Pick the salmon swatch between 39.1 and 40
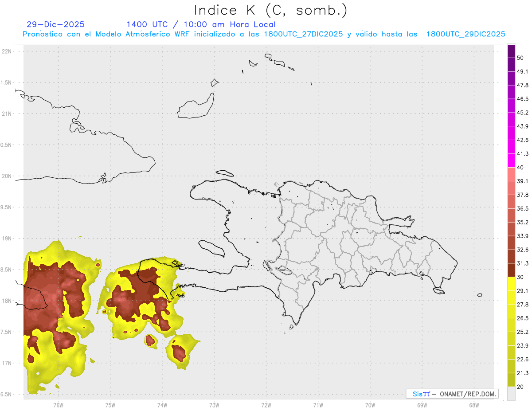The width and height of the screenshot is (532, 411). (511, 175)
